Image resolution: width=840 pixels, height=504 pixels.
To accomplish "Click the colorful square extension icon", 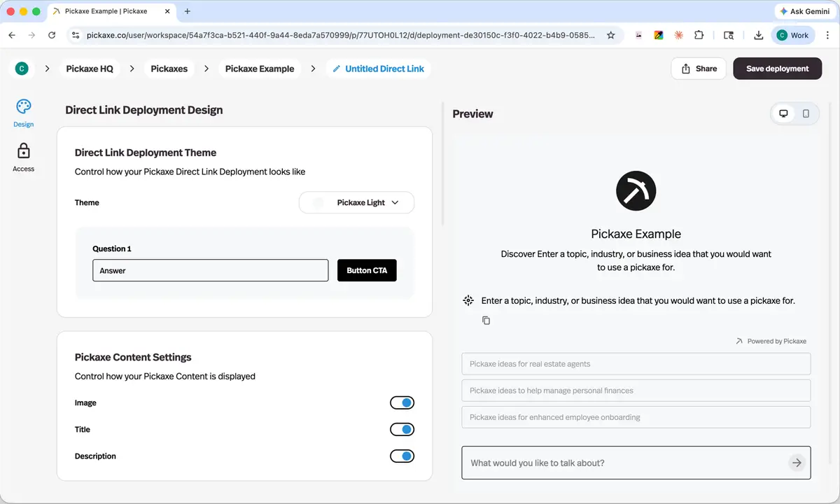I will coord(659,35).
